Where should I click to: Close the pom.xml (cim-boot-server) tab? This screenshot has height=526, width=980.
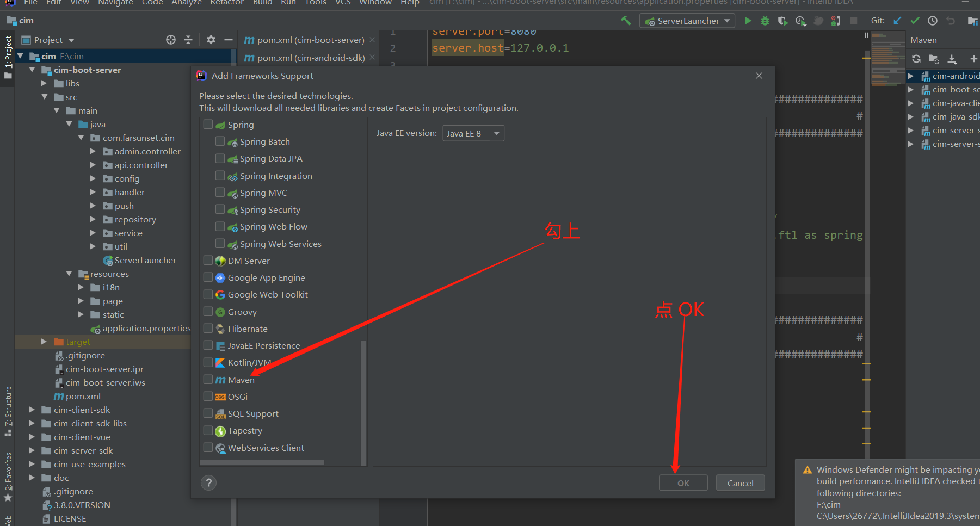pos(372,40)
